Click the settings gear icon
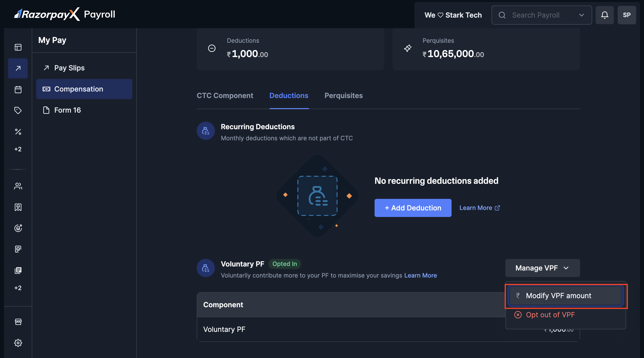Screen dimensions: 644x358 [18, 343]
